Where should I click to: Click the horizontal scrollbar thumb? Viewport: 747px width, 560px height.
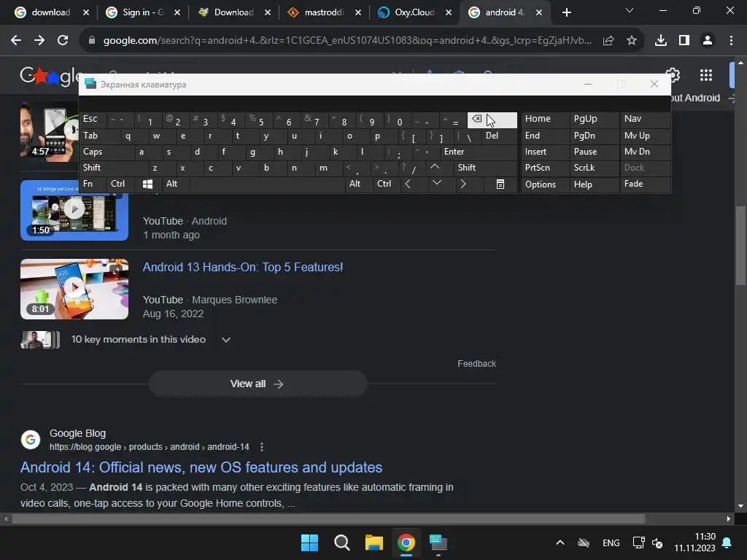click(x=329, y=519)
